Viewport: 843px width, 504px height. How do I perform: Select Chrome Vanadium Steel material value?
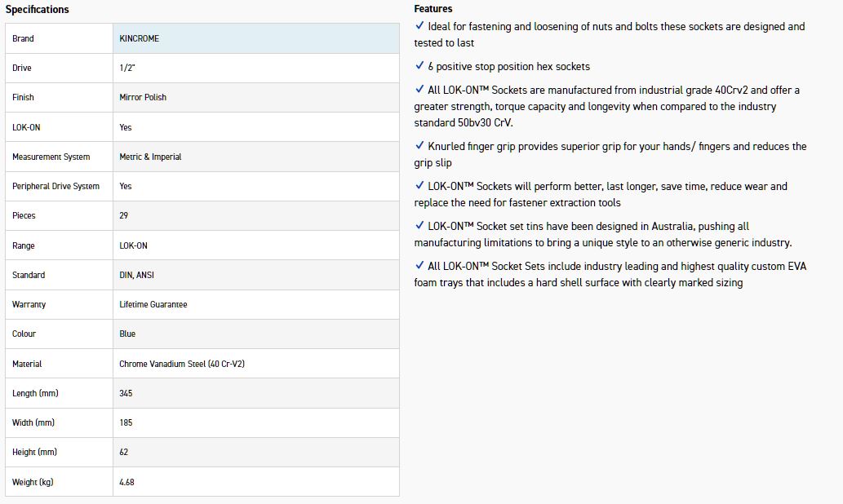182,364
